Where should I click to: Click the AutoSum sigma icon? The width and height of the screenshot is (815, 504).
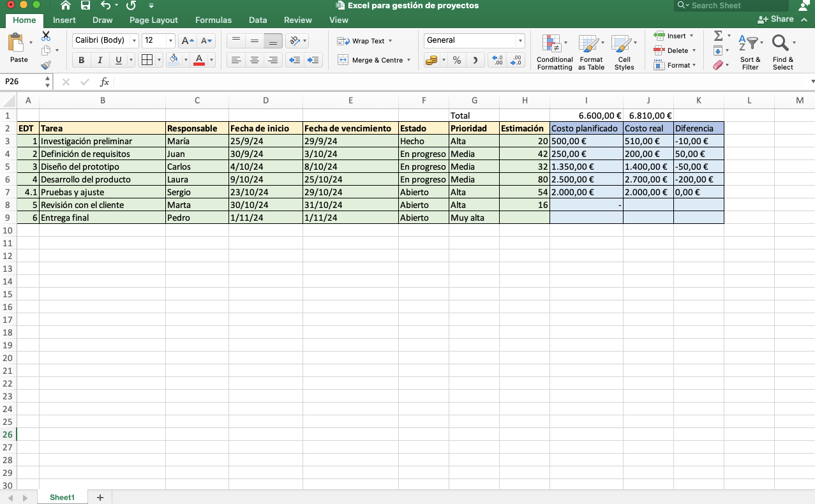point(718,36)
